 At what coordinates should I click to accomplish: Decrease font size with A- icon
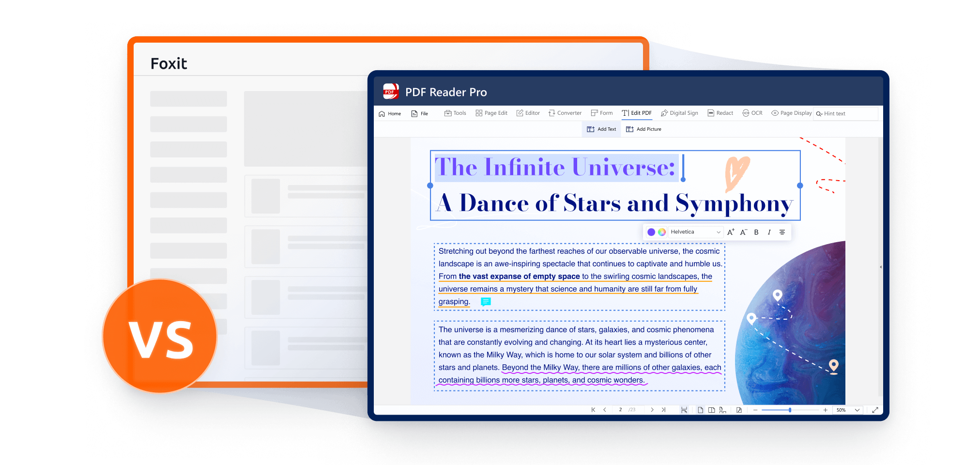744,232
